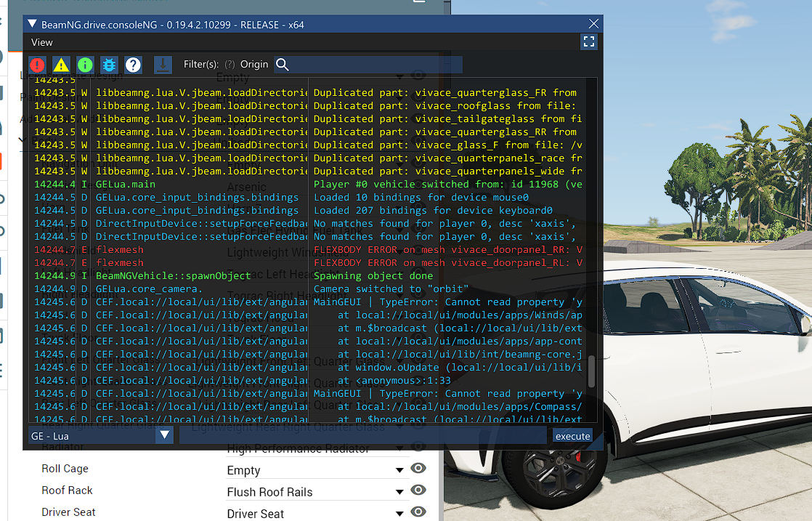Select the vivace_roofglass duplicated part message

[x=444, y=105]
